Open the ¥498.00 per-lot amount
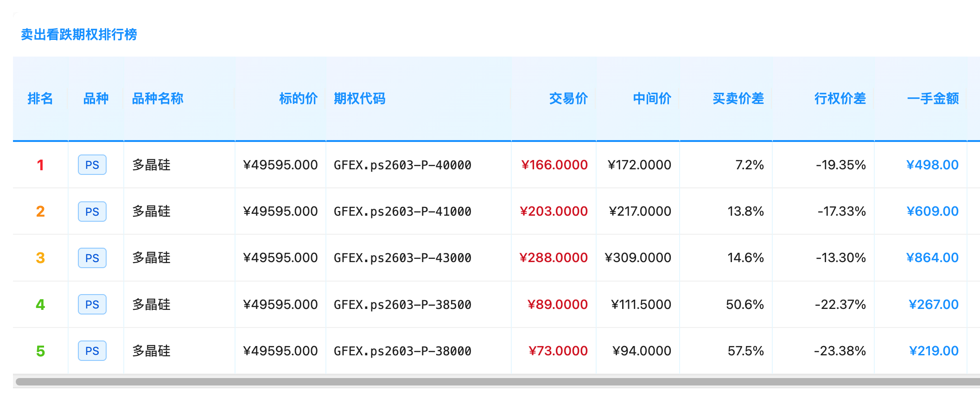Viewport: 980px width, 411px height. (932, 165)
